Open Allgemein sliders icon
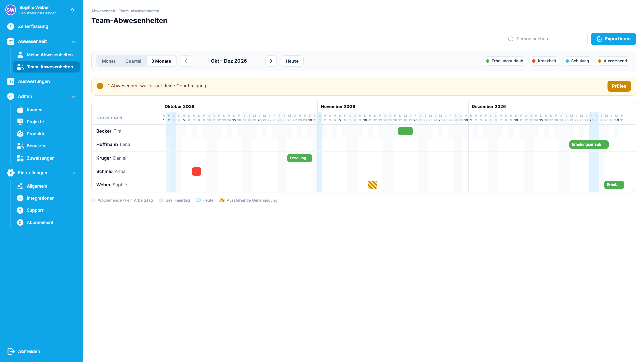This screenshot has width=644, height=362. pos(20,186)
